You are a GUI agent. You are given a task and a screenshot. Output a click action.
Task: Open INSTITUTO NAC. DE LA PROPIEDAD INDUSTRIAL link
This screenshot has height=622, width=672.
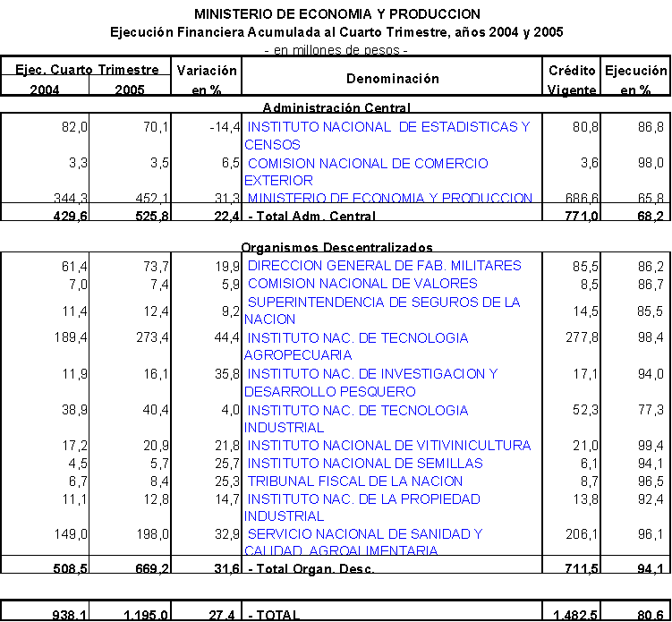point(362,507)
